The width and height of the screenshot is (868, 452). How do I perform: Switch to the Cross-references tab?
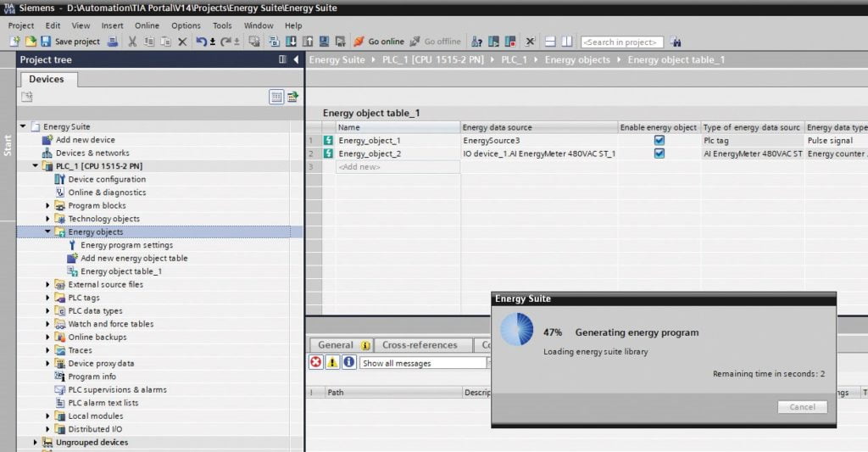(x=420, y=345)
